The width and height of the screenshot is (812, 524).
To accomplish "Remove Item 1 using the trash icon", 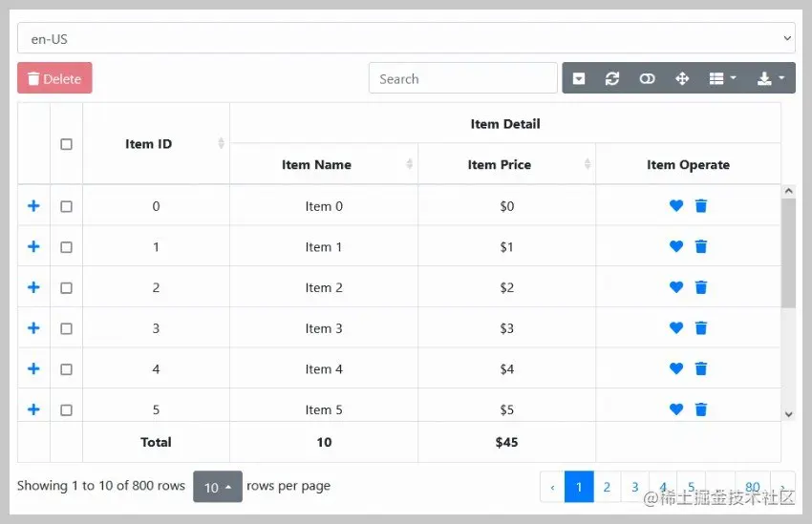I will [700, 247].
